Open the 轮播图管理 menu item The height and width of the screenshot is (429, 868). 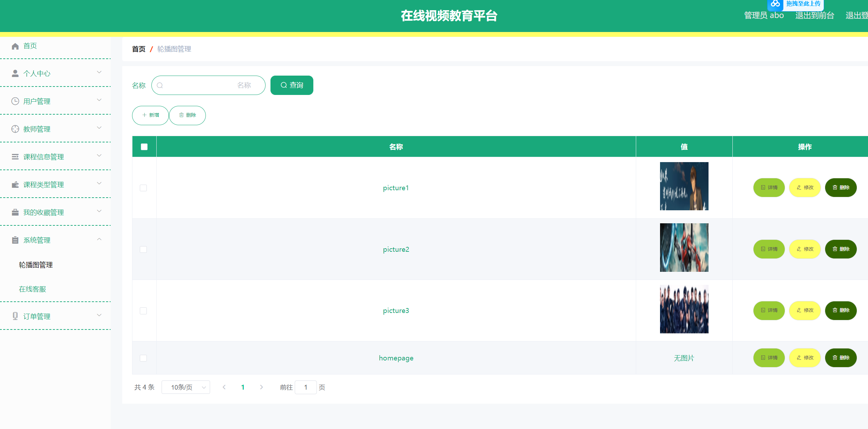tap(35, 265)
